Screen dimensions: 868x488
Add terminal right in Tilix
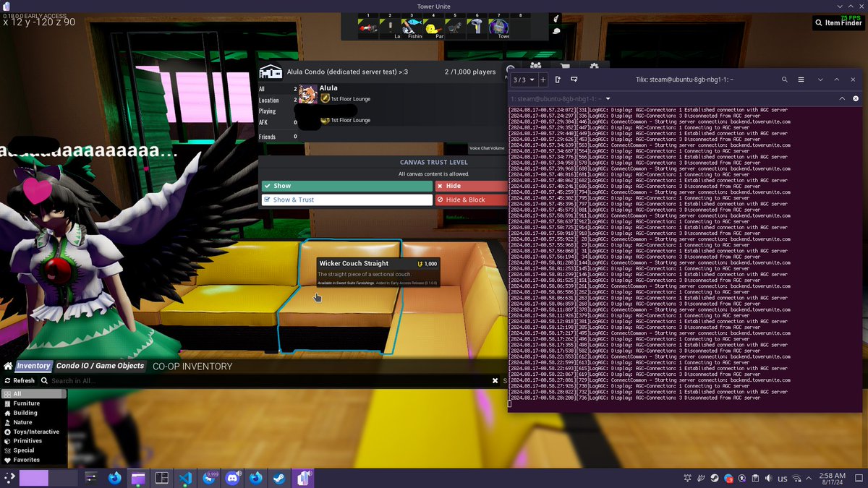point(558,80)
